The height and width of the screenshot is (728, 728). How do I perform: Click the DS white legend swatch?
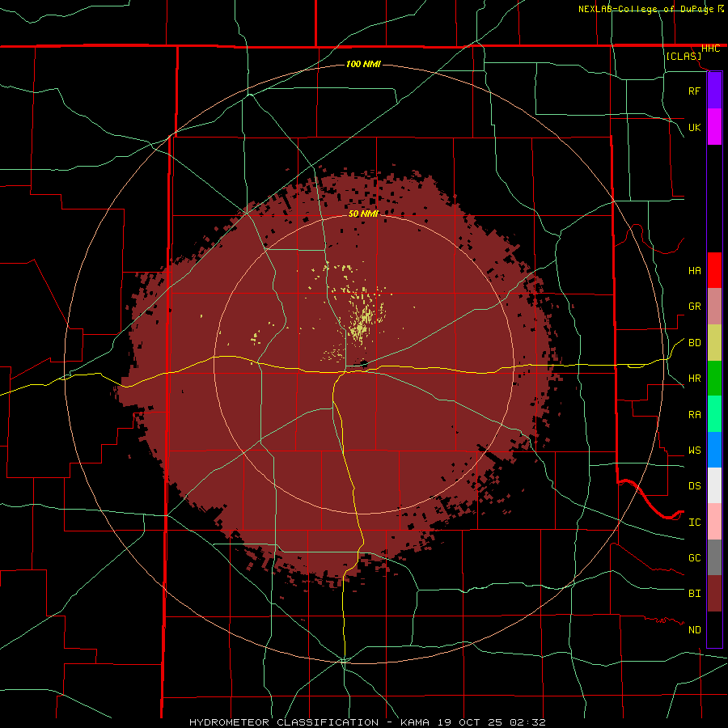coord(714,485)
